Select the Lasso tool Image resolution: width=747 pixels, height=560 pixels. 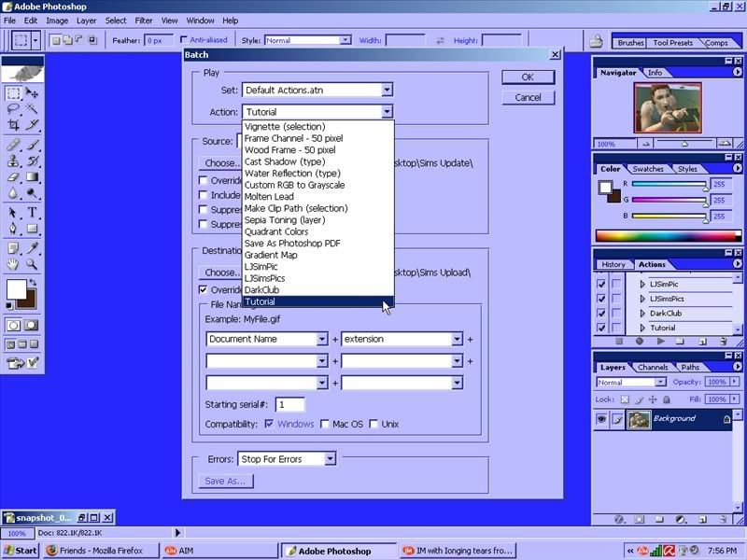click(x=13, y=109)
